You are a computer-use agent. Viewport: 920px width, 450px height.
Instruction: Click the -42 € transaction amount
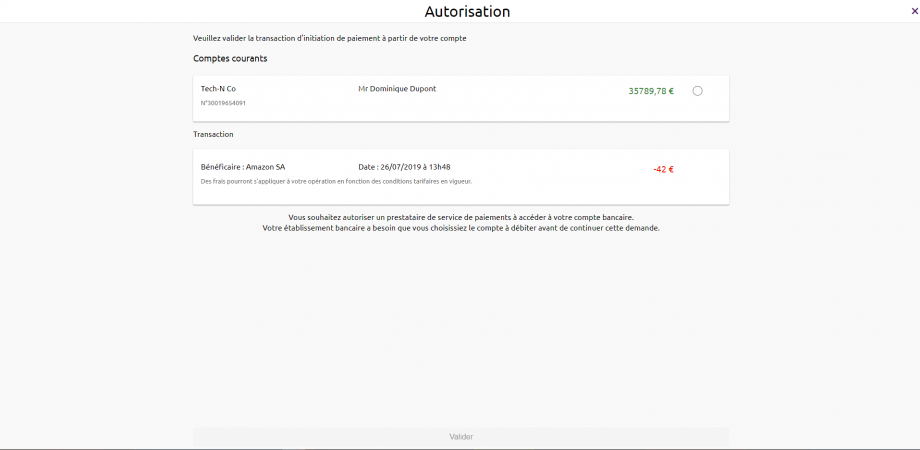pyautogui.click(x=663, y=170)
